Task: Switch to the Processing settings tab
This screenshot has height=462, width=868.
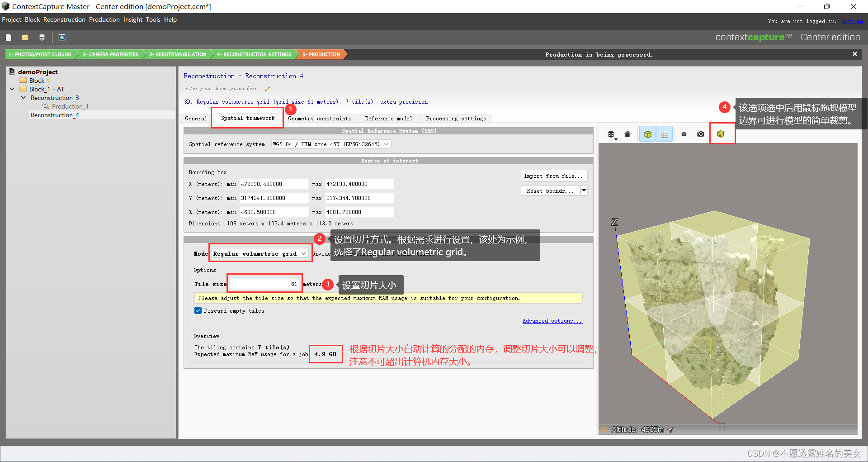Action: [x=456, y=119]
